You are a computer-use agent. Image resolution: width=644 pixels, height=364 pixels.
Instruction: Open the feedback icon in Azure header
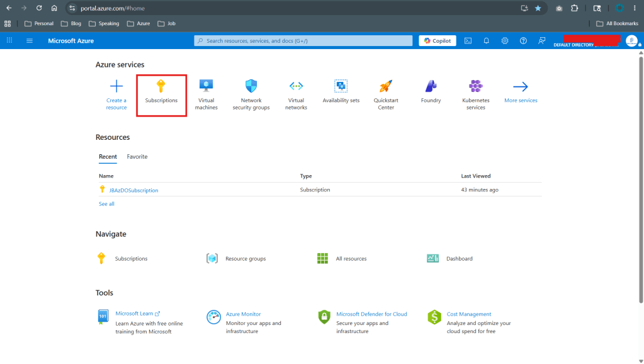(542, 41)
